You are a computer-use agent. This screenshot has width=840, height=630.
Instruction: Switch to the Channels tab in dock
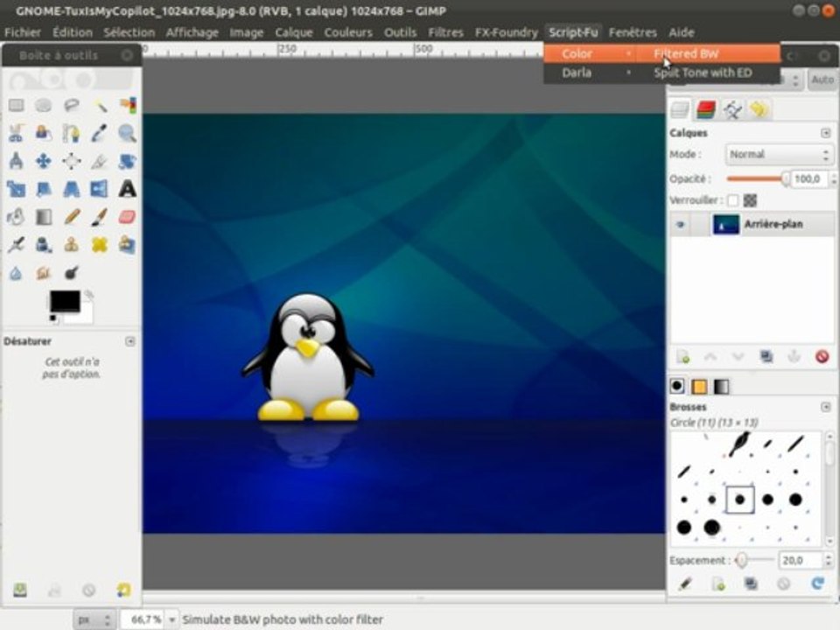point(706,110)
